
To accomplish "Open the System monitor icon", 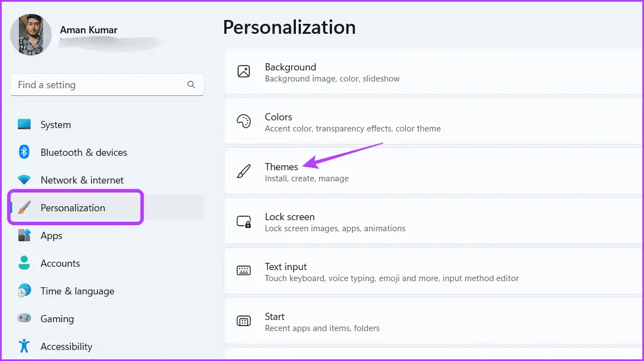I will [24, 124].
